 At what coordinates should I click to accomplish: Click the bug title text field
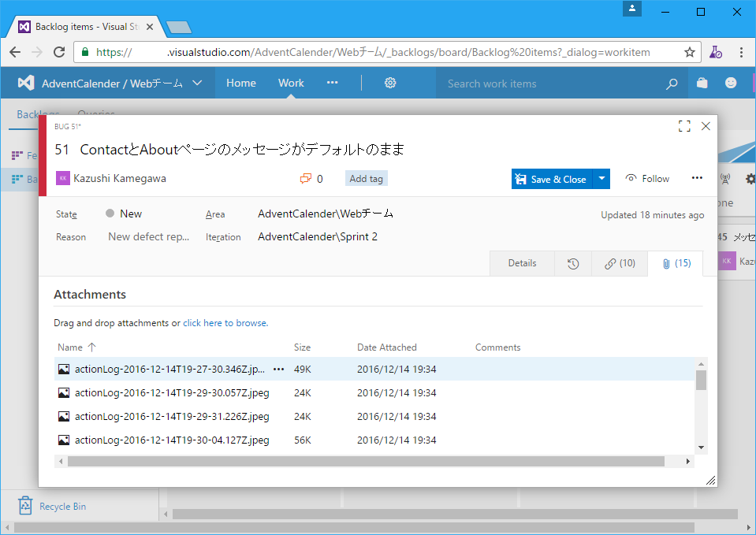click(242, 150)
